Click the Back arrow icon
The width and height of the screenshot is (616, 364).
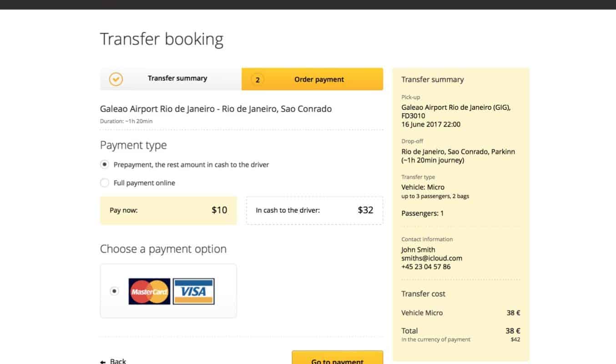pyautogui.click(x=103, y=362)
